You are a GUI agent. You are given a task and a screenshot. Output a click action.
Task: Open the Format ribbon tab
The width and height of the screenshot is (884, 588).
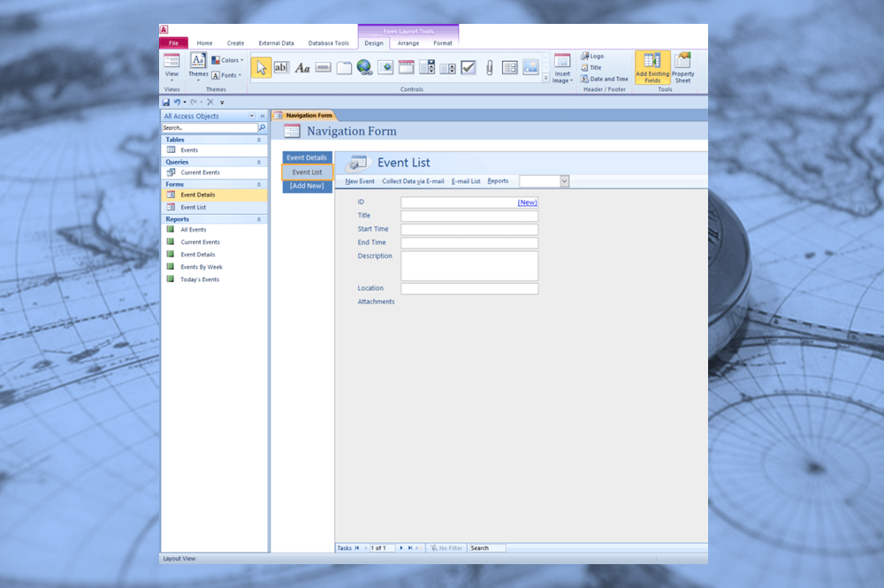443,42
